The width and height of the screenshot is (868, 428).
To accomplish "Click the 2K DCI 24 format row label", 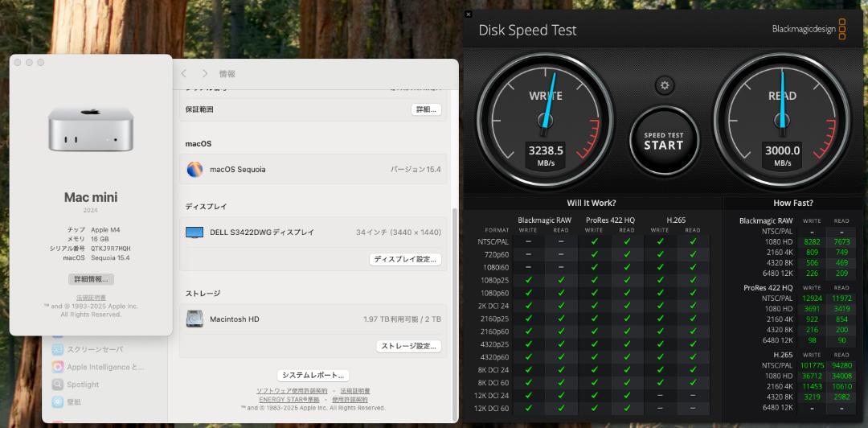I will point(493,306).
